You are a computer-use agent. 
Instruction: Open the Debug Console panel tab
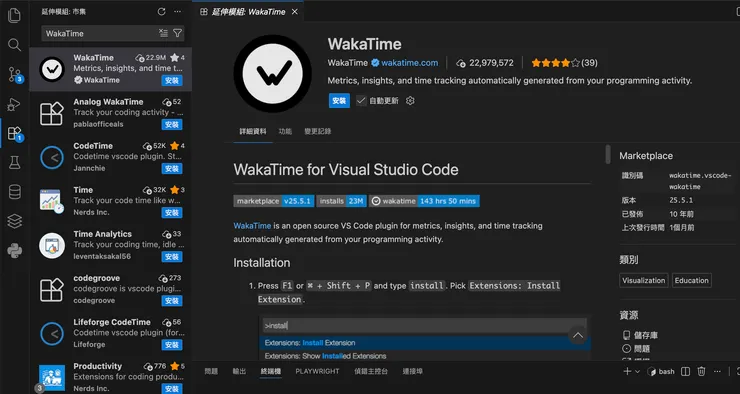click(x=371, y=371)
